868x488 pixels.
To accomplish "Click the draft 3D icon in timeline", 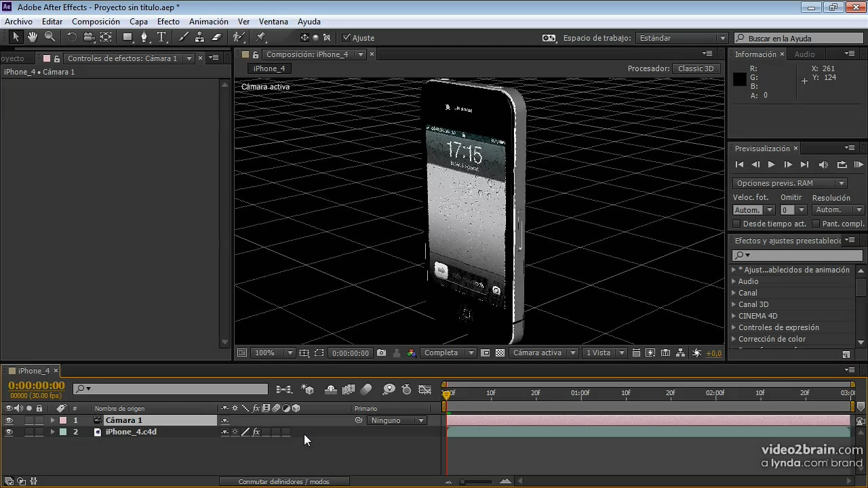I will coord(307,390).
